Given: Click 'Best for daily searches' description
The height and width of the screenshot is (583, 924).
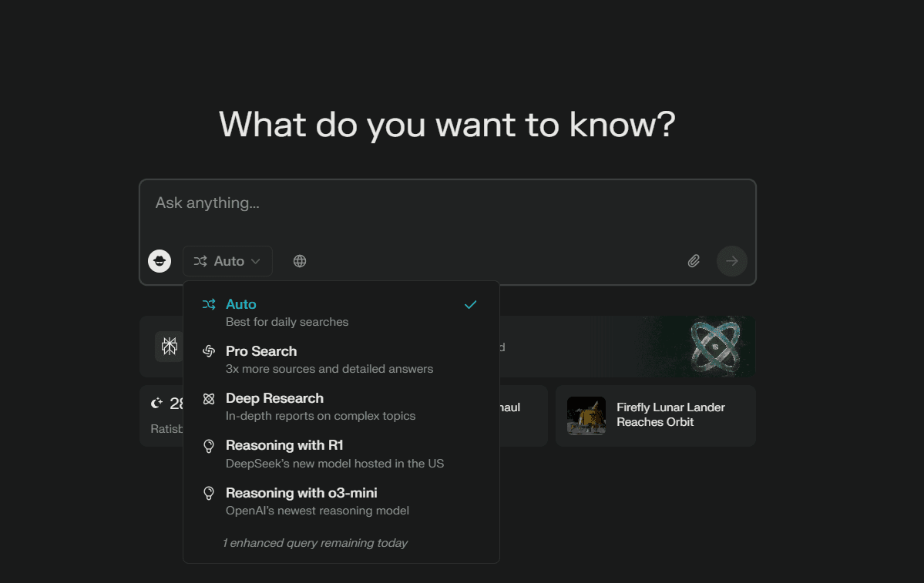Looking at the screenshot, I should [x=287, y=322].
